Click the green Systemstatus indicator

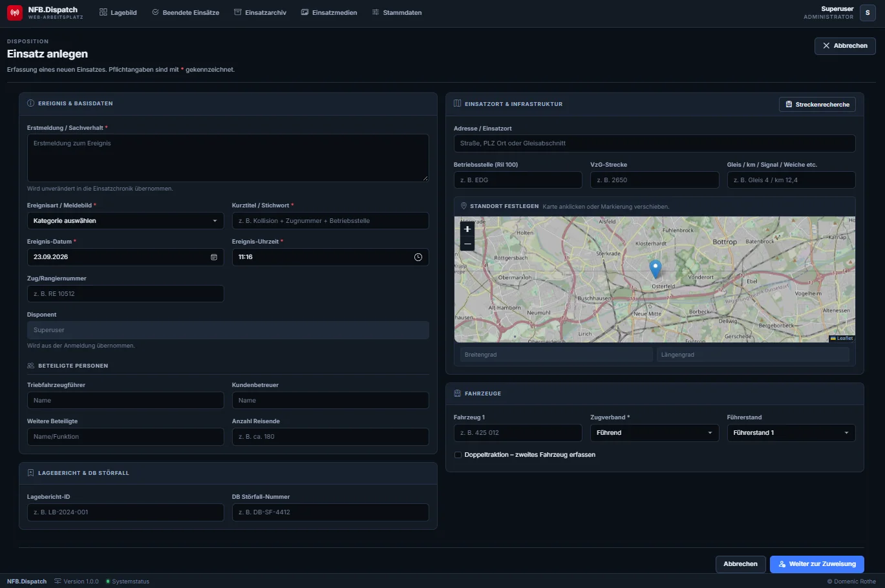click(108, 582)
